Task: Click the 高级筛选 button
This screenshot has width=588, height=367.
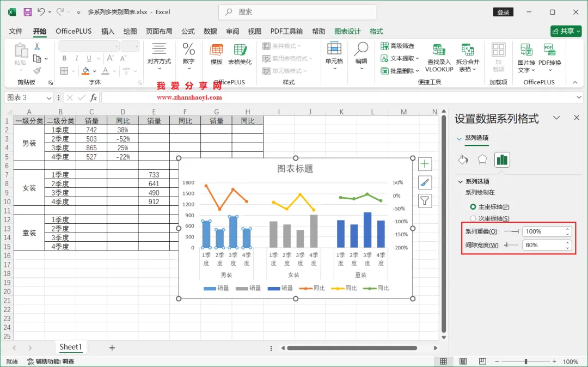Action: point(397,46)
